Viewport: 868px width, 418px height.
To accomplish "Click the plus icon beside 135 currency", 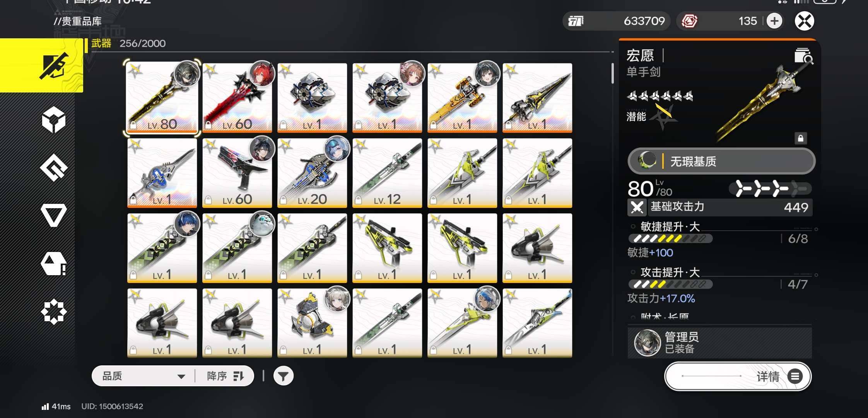I will point(774,21).
